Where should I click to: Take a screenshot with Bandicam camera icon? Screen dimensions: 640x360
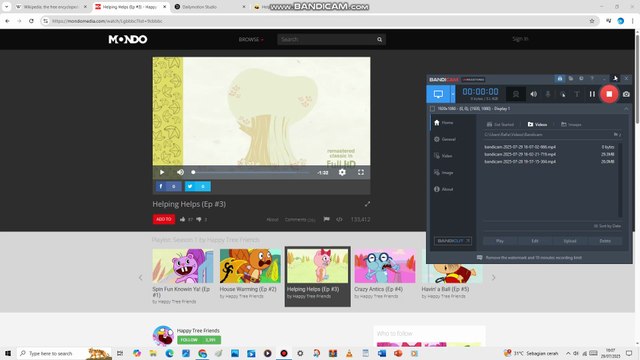pos(626,94)
